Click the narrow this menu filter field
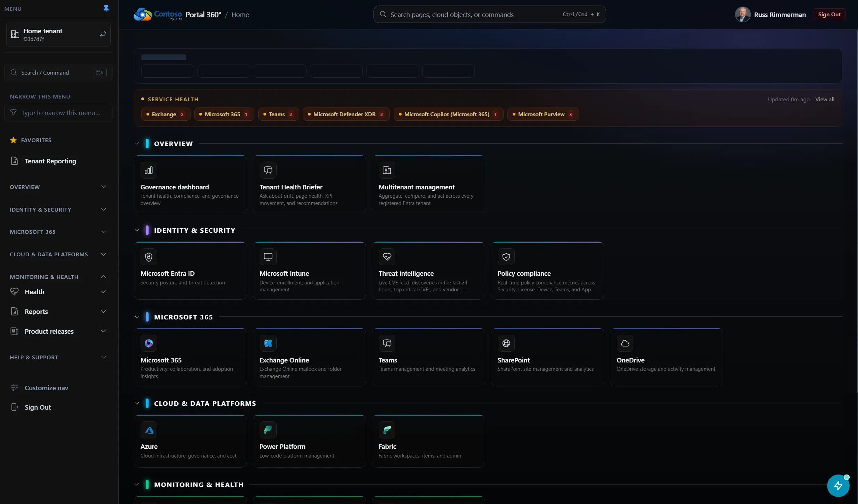 (x=58, y=113)
